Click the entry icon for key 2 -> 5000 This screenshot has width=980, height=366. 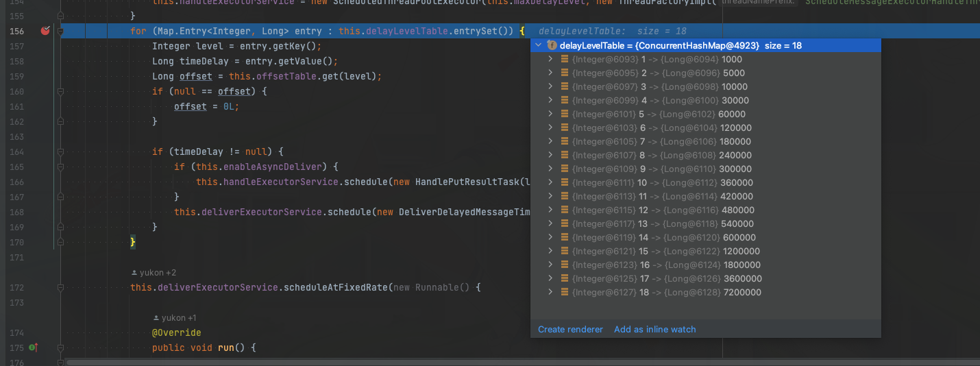(x=565, y=73)
